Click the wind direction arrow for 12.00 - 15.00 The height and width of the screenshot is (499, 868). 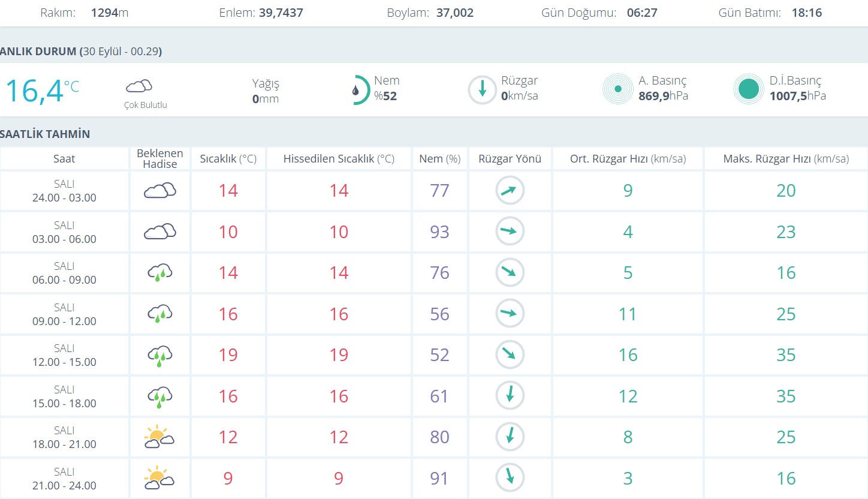click(510, 354)
